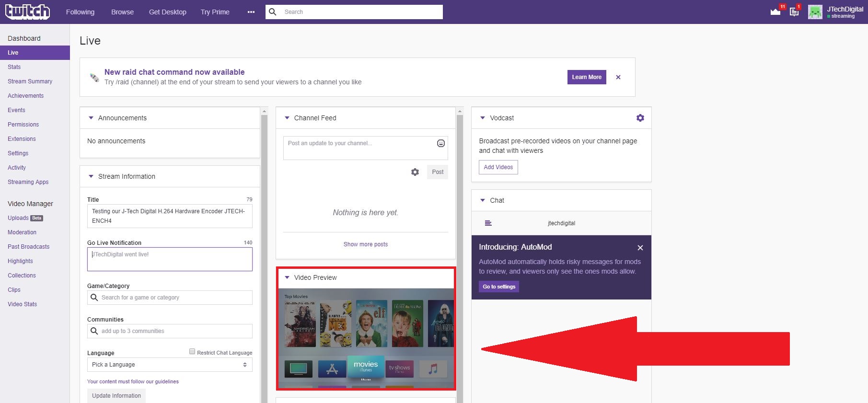Screen dimensions: 868x403
Task: Click Go to settings for AutoMod
Action: click(x=499, y=287)
